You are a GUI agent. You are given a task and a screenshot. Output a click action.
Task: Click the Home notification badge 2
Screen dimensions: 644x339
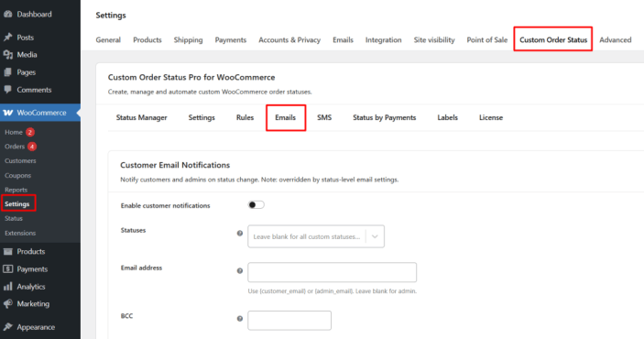pyautogui.click(x=30, y=132)
